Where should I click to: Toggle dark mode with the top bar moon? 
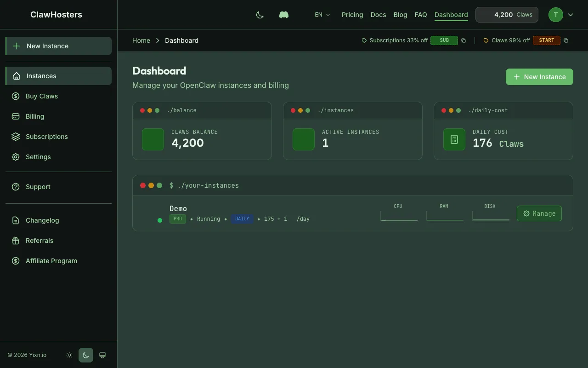pos(260,14)
